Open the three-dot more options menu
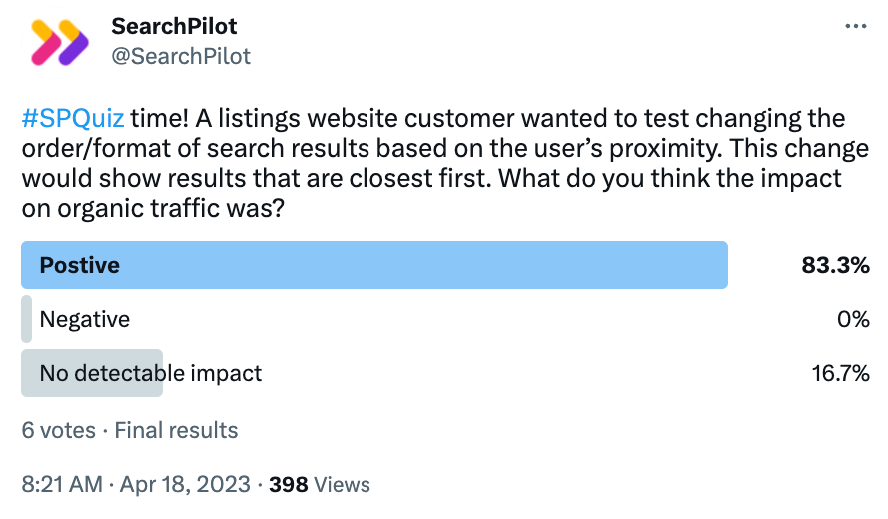Screen dimensions: 888x519 855,27
